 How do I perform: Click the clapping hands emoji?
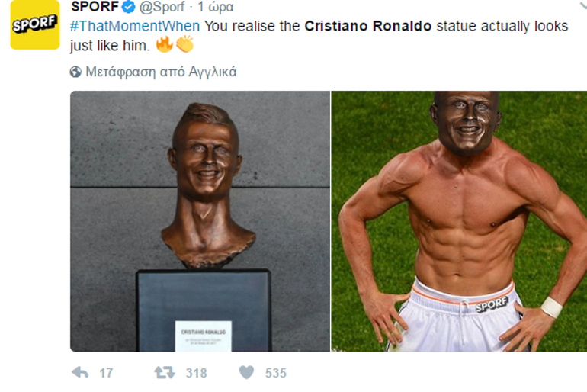pyautogui.click(x=184, y=45)
